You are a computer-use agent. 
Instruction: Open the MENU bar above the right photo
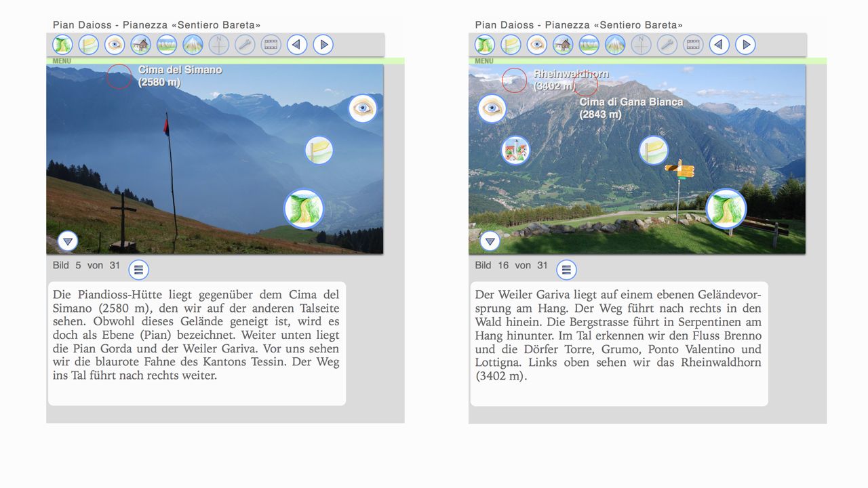[x=484, y=61]
